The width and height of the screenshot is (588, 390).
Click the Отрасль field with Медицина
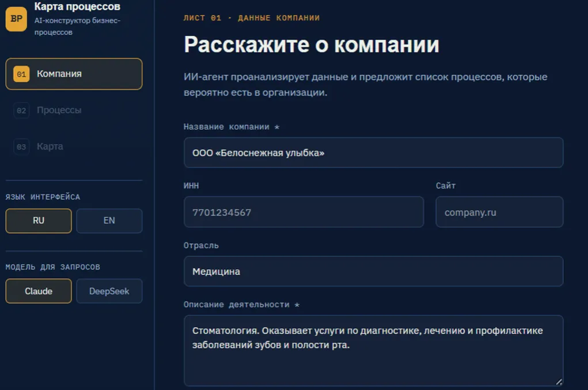[374, 271]
